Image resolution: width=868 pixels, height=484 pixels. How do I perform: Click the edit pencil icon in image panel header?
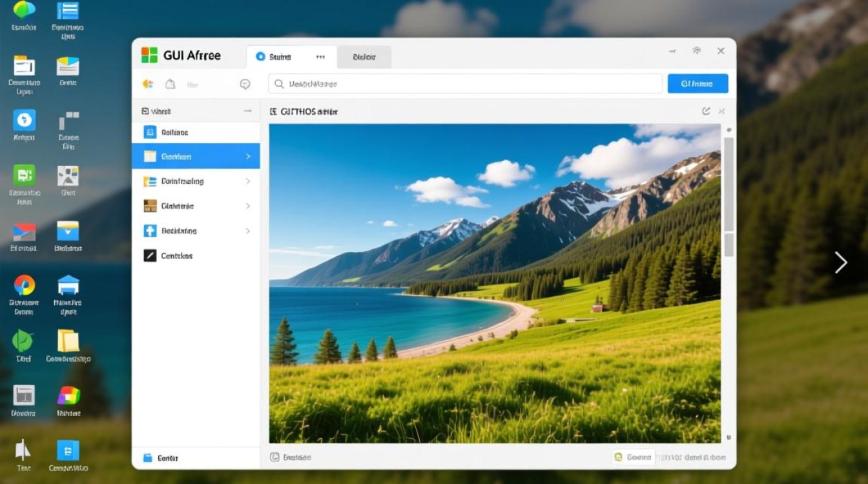tap(706, 112)
